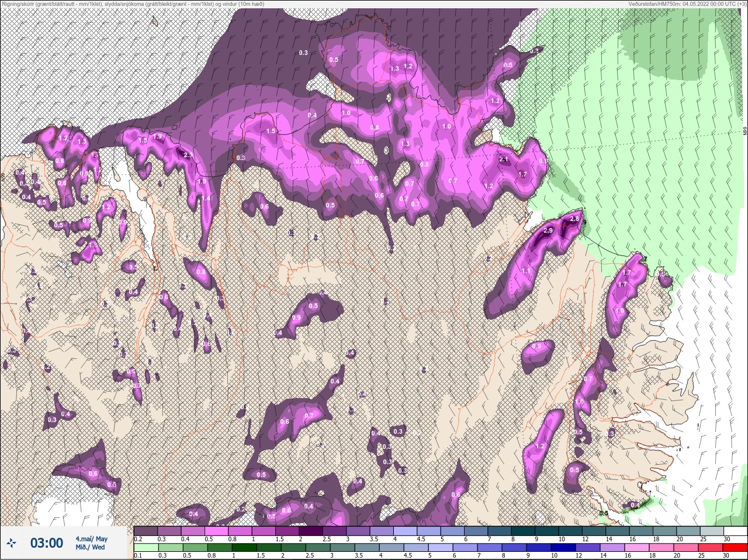This screenshot has height=560, width=748.
Task: Click the Veðurstofan logo icon beside 03:00
Action: coord(12,543)
